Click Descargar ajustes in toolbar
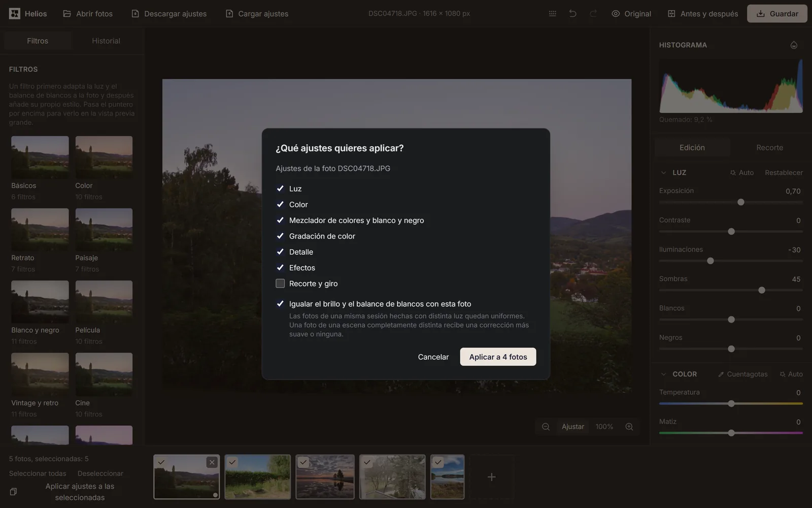812x508 pixels. click(169, 14)
